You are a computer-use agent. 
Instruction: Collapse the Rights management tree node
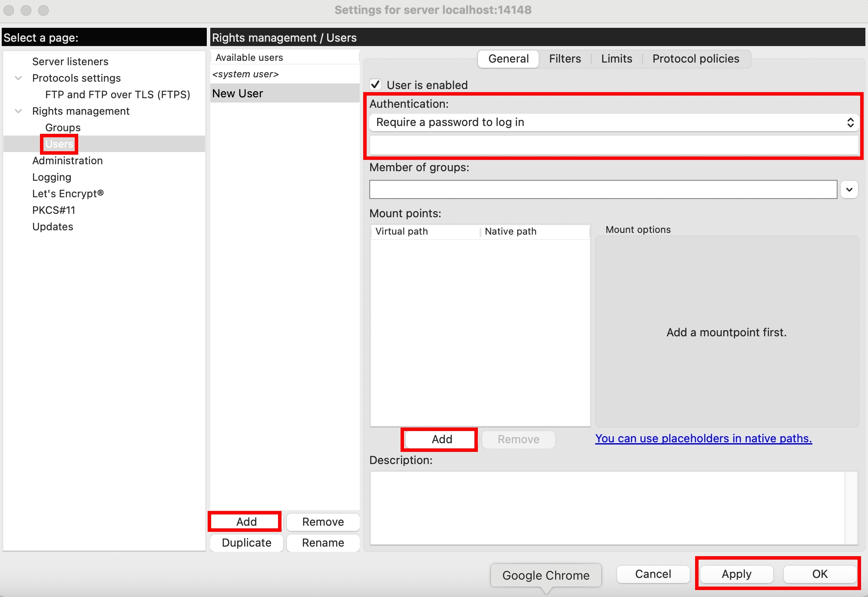click(18, 111)
